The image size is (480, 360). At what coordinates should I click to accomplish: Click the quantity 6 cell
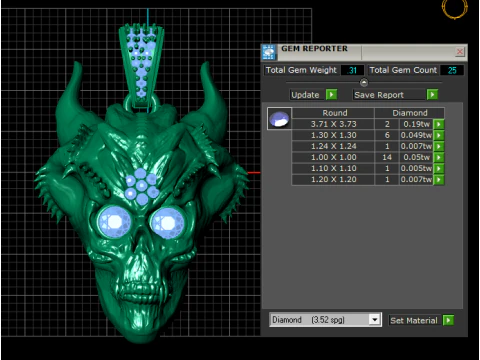tap(387, 135)
